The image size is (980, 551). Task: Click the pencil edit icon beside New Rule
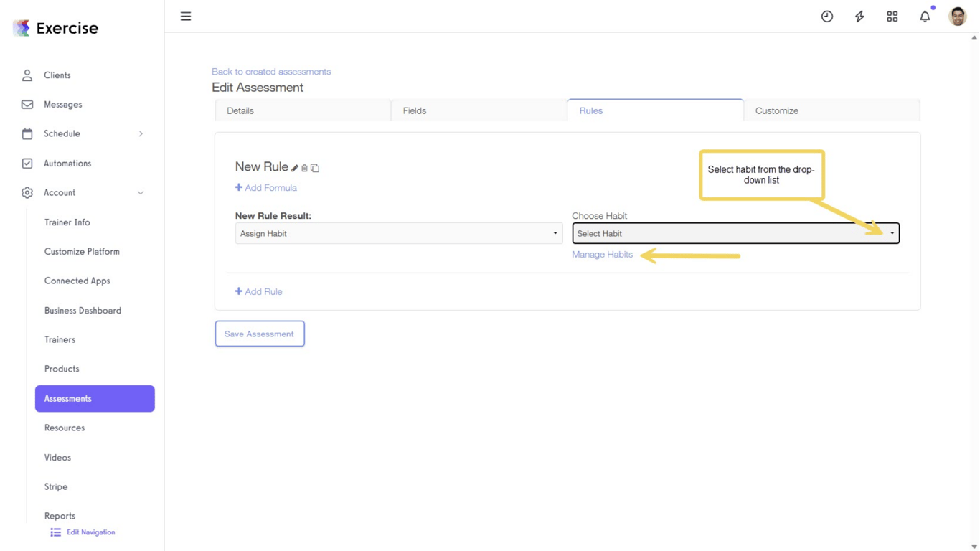click(x=295, y=168)
